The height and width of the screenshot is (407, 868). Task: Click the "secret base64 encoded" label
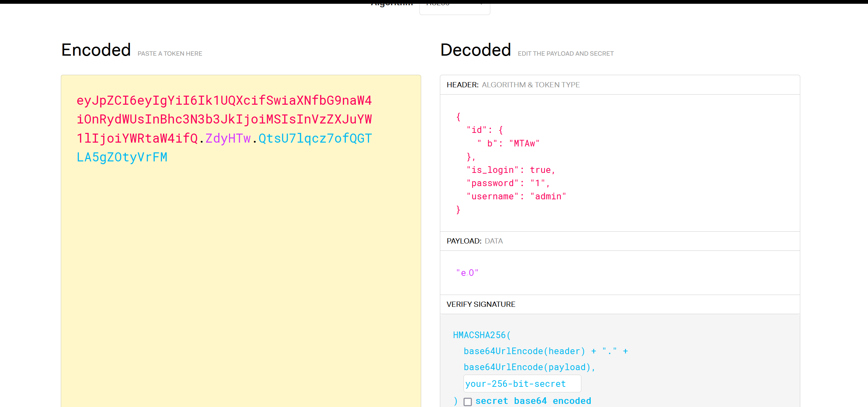(533, 401)
